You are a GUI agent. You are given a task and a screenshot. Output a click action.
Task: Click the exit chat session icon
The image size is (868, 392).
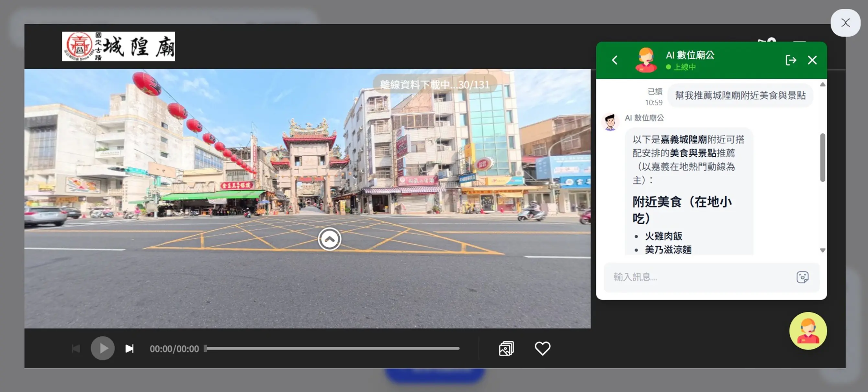[x=791, y=60]
